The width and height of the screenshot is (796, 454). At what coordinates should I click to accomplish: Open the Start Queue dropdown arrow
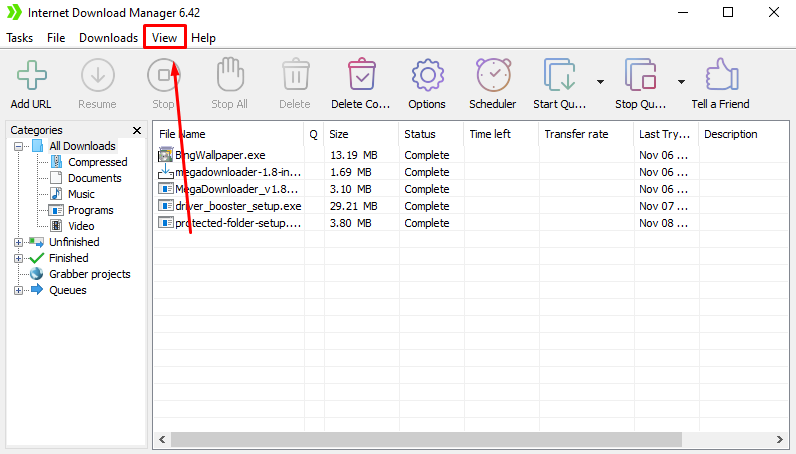(600, 82)
